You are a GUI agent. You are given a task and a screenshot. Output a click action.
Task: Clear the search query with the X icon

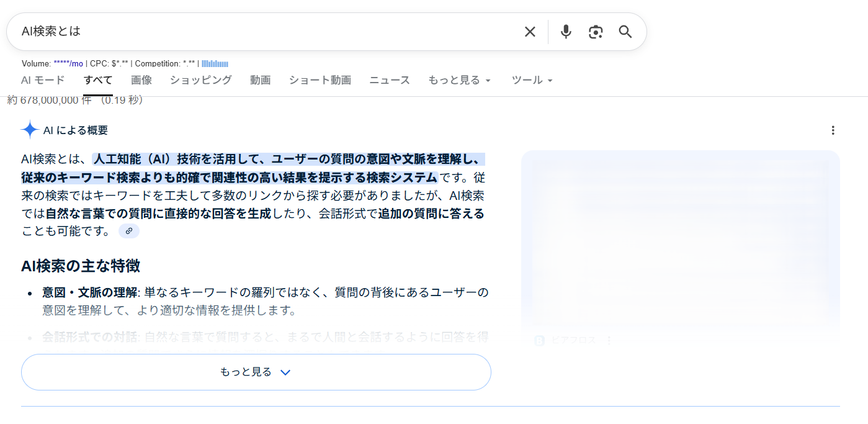530,32
